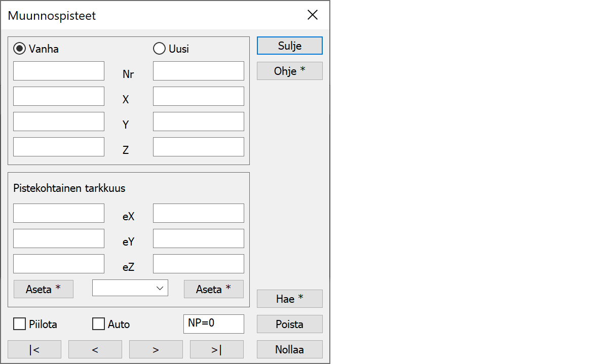
Task: Go to previous point with < button
Action: click(95, 349)
